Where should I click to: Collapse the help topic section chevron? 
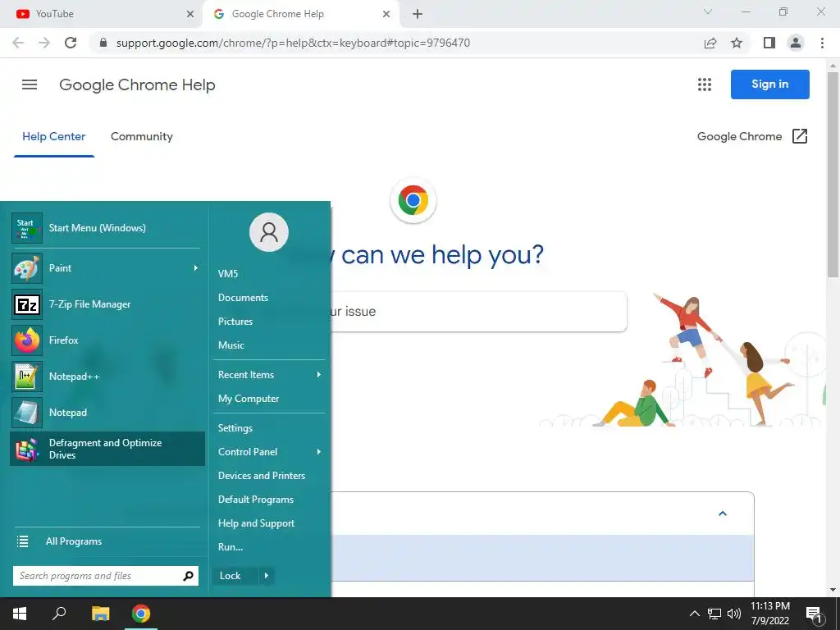pyautogui.click(x=723, y=514)
